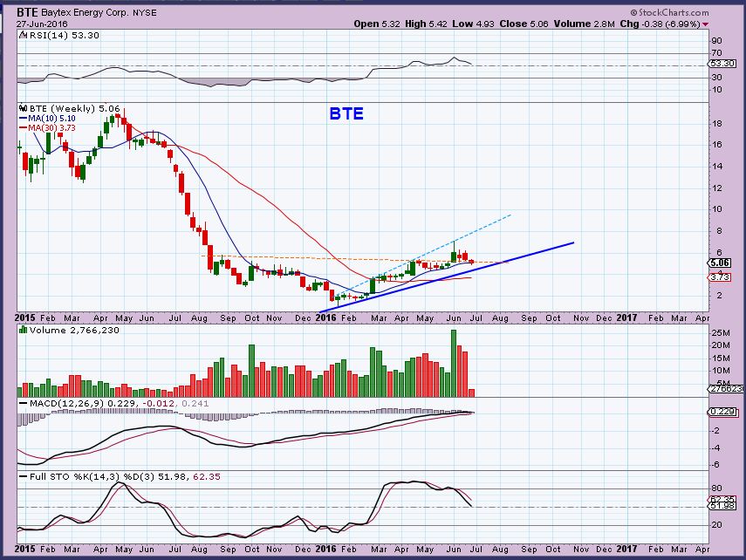The width and height of the screenshot is (746, 560).
Task: Click the 2017 year label on price axis
Action: 626,318
